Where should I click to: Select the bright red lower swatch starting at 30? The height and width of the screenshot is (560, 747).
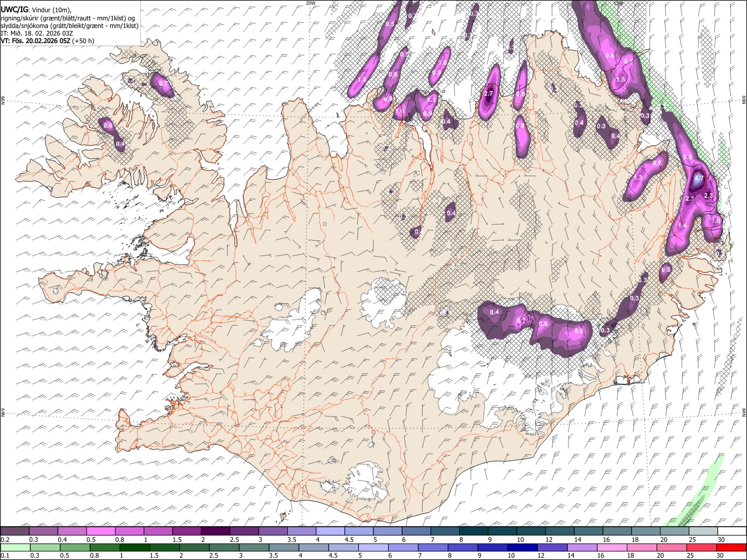pyautogui.click(x=732, y=547)
